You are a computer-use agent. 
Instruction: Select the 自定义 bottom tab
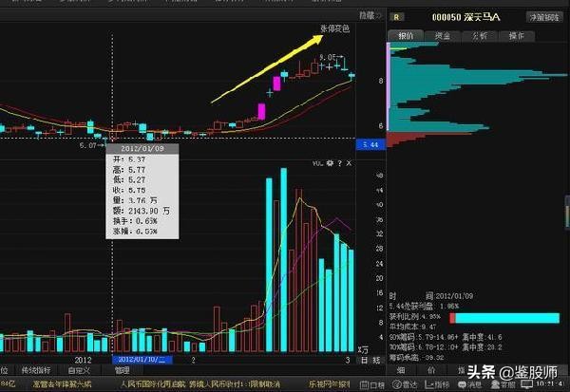[79, 370]
